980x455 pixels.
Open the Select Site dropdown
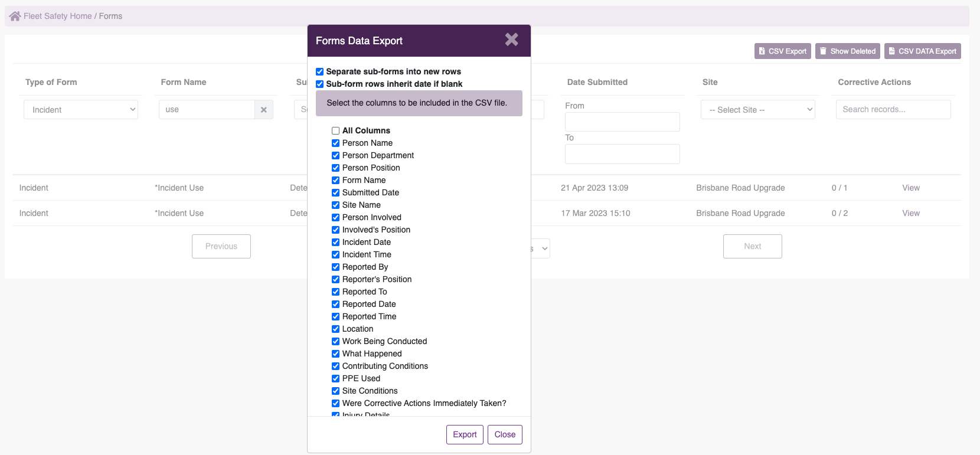click(x=758, y=110)
